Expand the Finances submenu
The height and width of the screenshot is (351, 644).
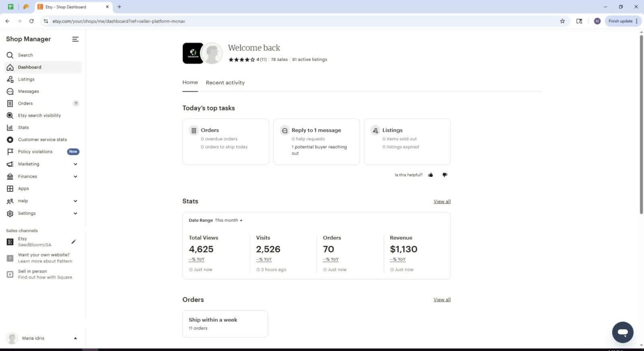[x=75, y=177]
